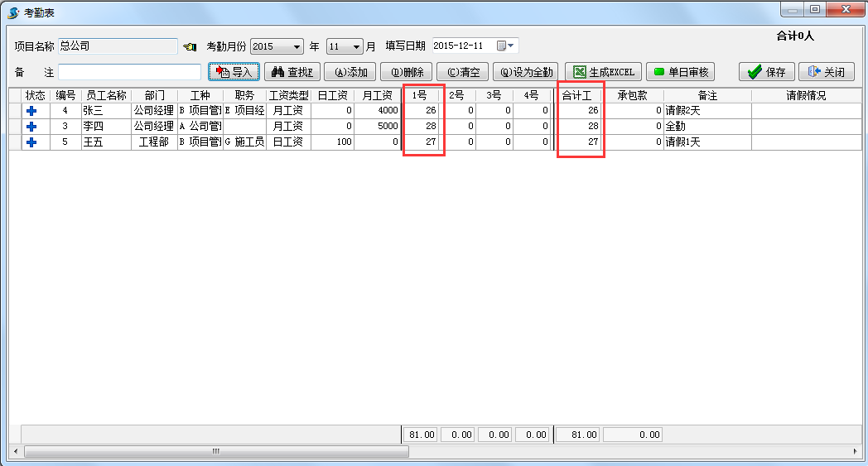This screenshot has width=868, height=466.
Task: Click the horizontal scrollbar right arrow
Action: click(x=856, y=452)
